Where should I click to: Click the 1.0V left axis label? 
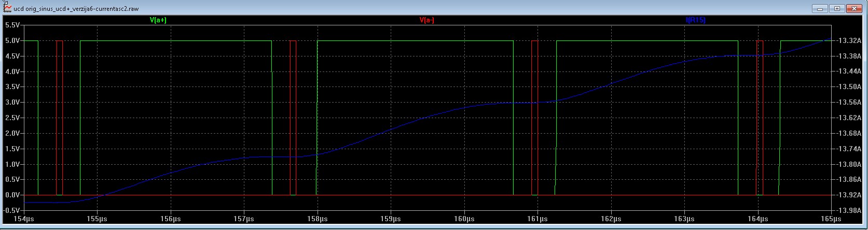click(x=12, y=164)
